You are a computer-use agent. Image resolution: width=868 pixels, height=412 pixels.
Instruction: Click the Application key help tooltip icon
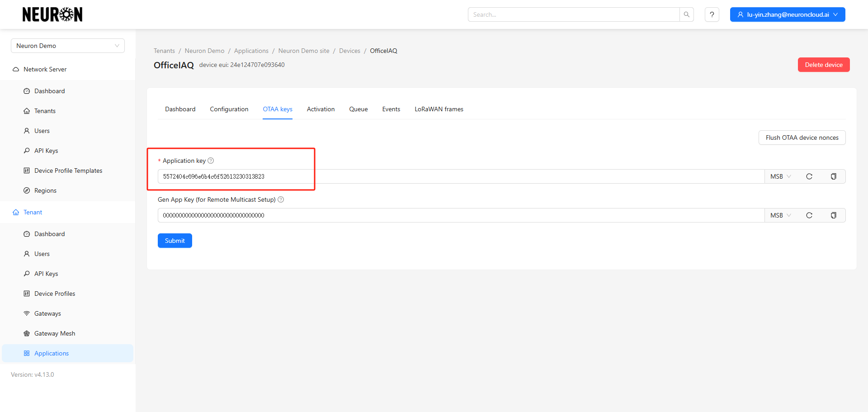(x=211, y=161)
